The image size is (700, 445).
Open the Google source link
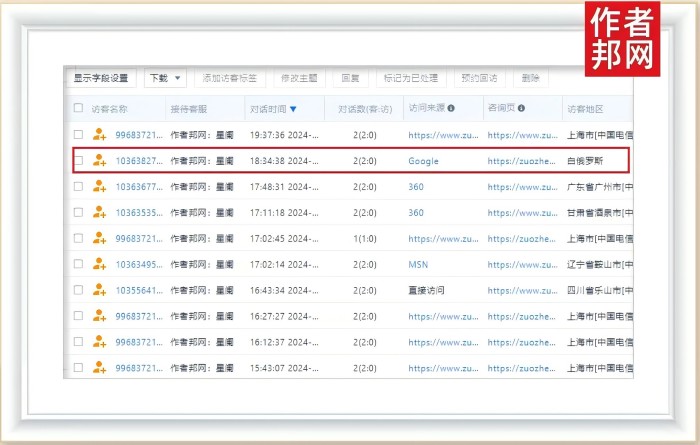pyautogui.click(x=423, y=160)
